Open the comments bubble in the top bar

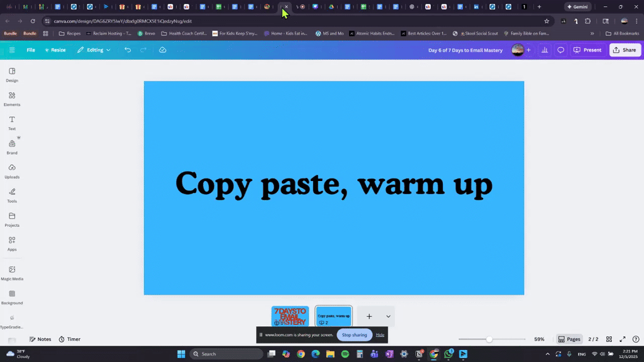(x=560, y=50)
